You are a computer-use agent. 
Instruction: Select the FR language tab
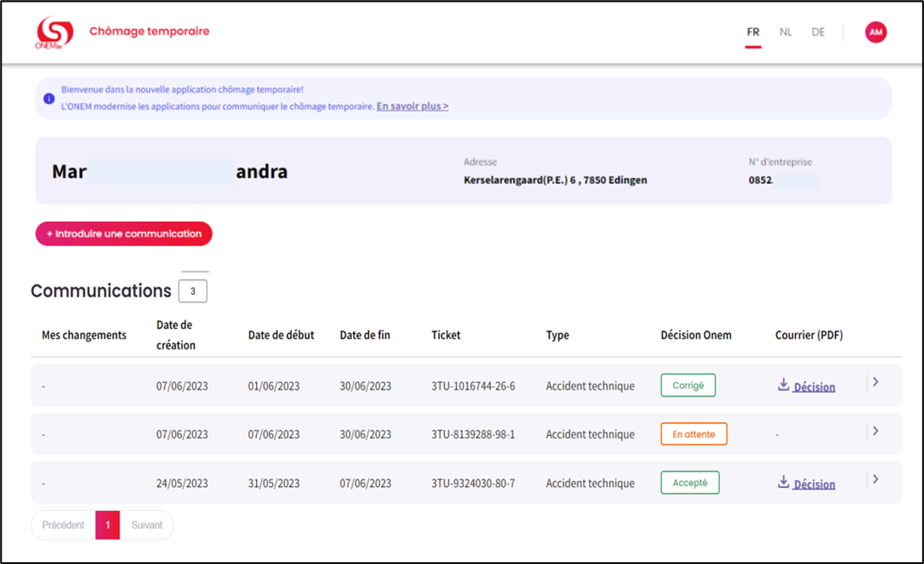pyautogui.click(x=753, y=32)
